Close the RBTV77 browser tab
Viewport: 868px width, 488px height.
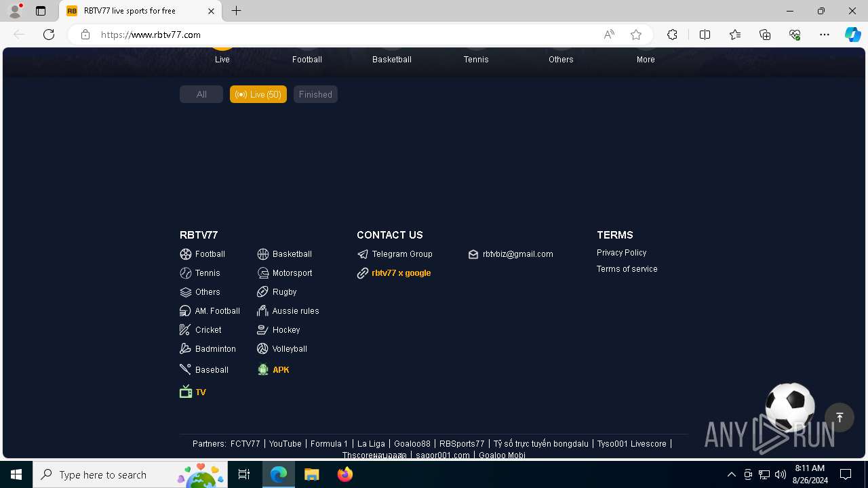211,11
